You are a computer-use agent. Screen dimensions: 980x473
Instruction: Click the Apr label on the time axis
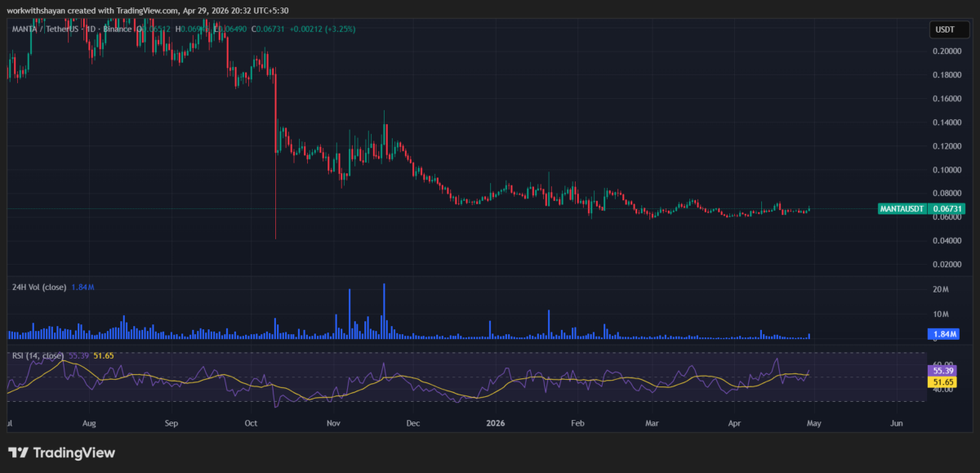[735, 424]
